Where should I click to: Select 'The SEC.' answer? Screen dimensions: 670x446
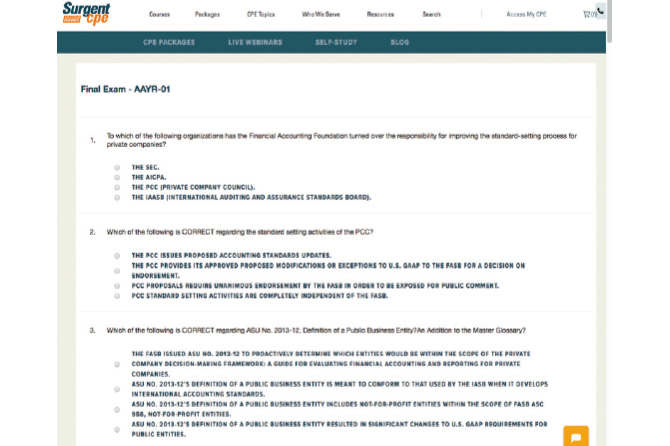(x=117, y=167)
